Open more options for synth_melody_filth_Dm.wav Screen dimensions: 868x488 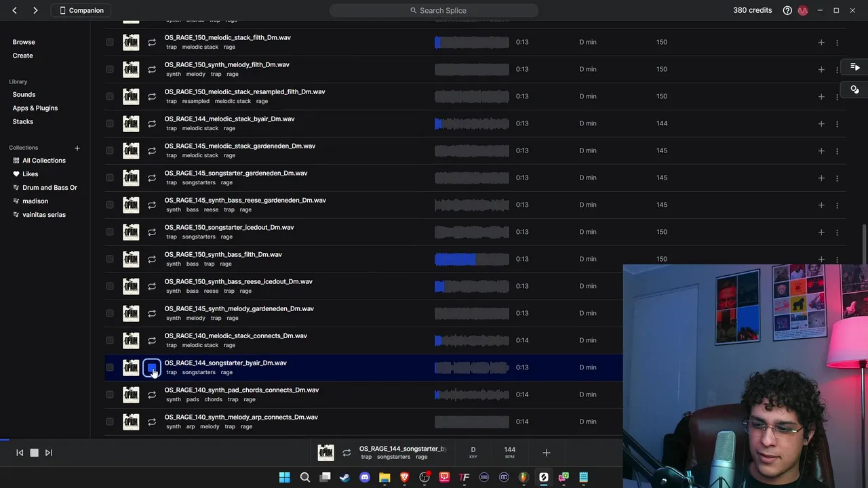837,69
